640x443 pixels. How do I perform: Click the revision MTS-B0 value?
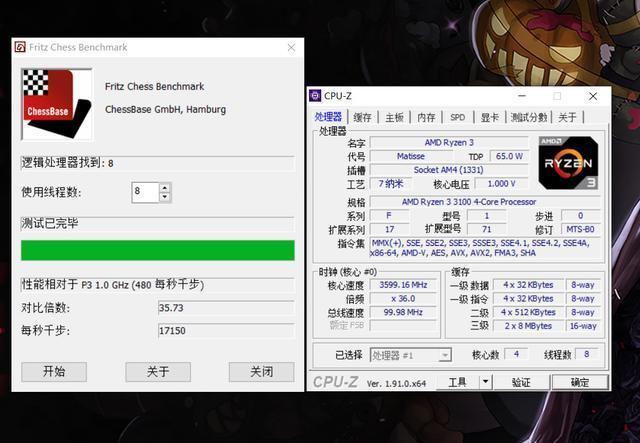point(580,229)
